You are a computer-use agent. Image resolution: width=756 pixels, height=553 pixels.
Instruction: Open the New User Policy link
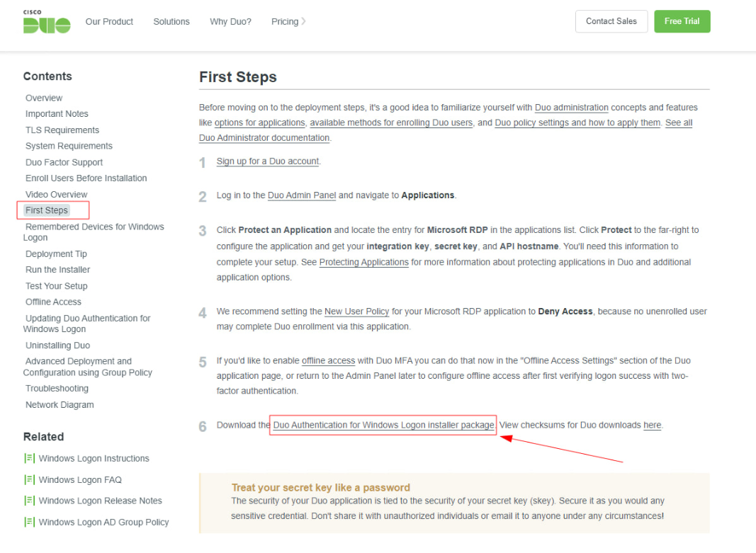pos(357,311)
